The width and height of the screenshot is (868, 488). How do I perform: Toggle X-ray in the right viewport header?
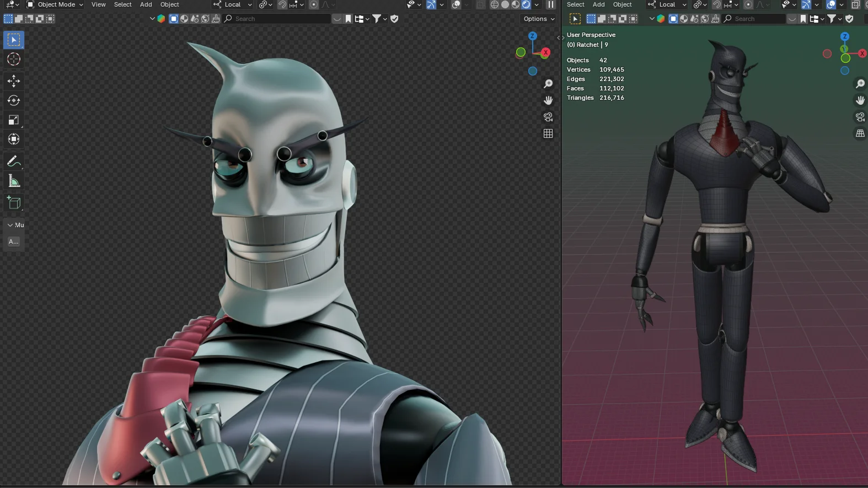click(x=855, y=4)
